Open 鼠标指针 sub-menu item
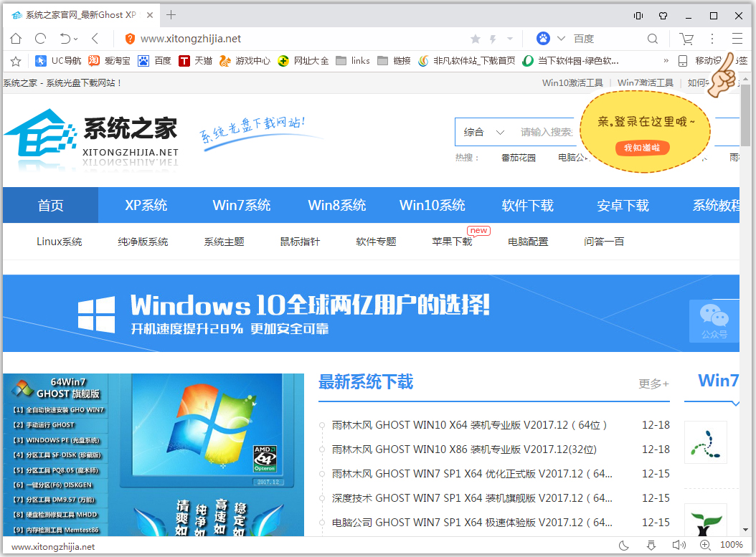756x557 pixels. 300,242
